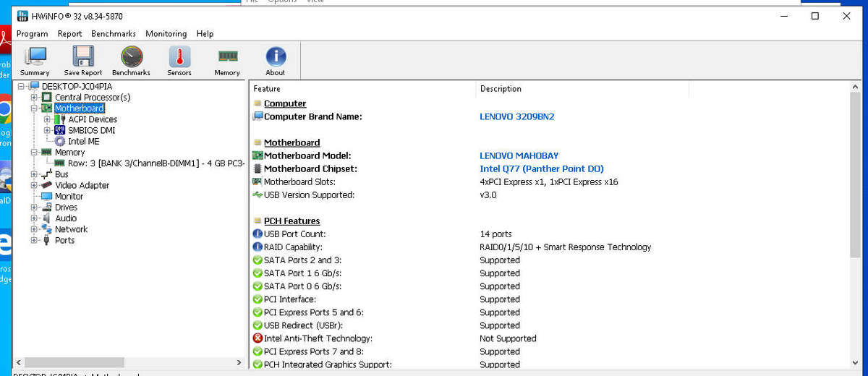Expand the Audio tree node
This screenshot has height=376, width=868.
(34, 218)
